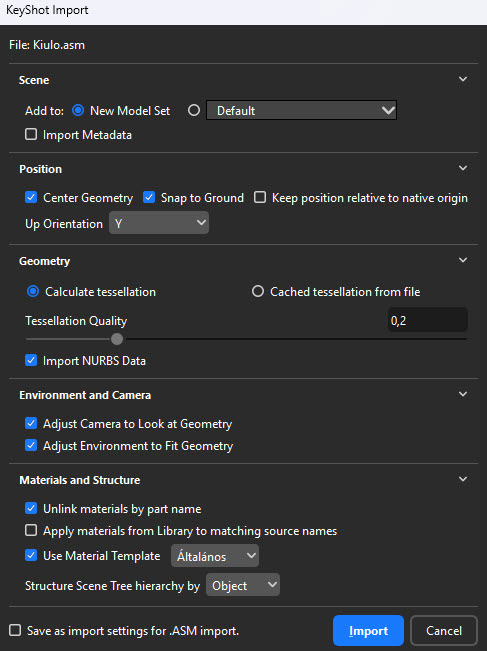487x651 pixels.
Task: Collapse the Scene section chevron
Action: pyautogui.click(x=463, y=79)
